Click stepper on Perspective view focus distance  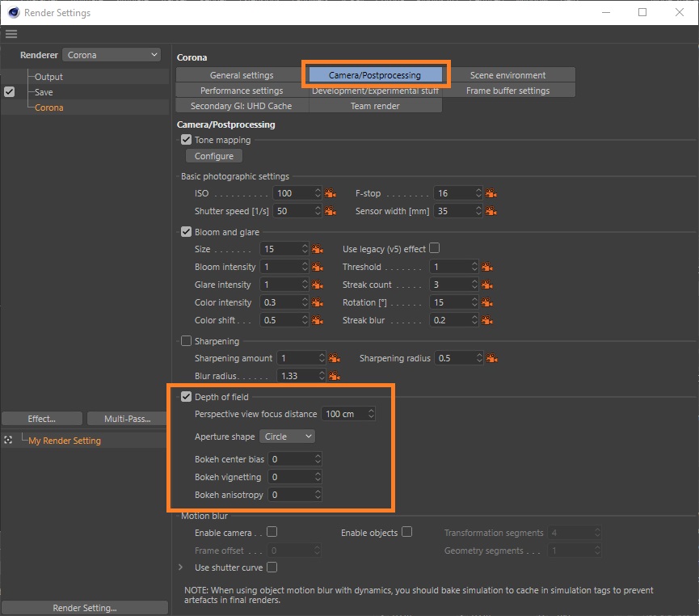tap(371, 414)
